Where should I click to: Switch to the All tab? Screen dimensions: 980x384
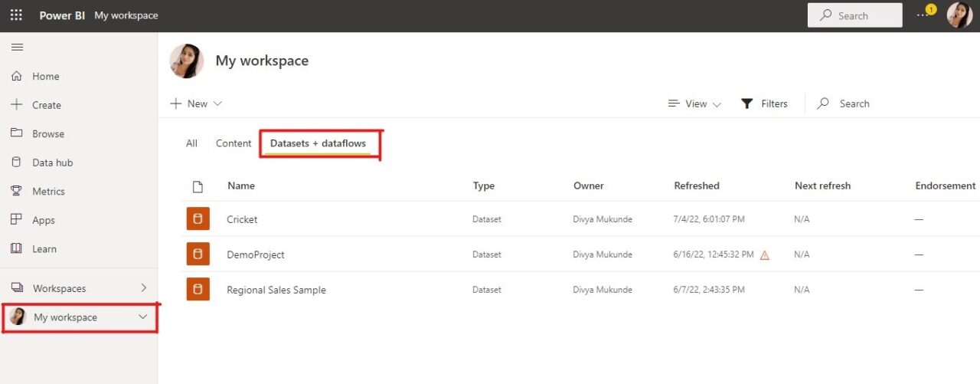click(191, 143)
